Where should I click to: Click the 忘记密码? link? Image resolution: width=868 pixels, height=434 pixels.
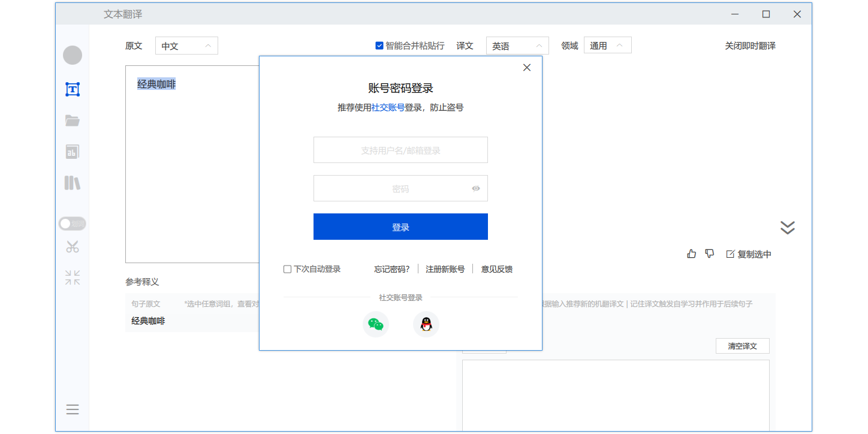pos(392,269)
